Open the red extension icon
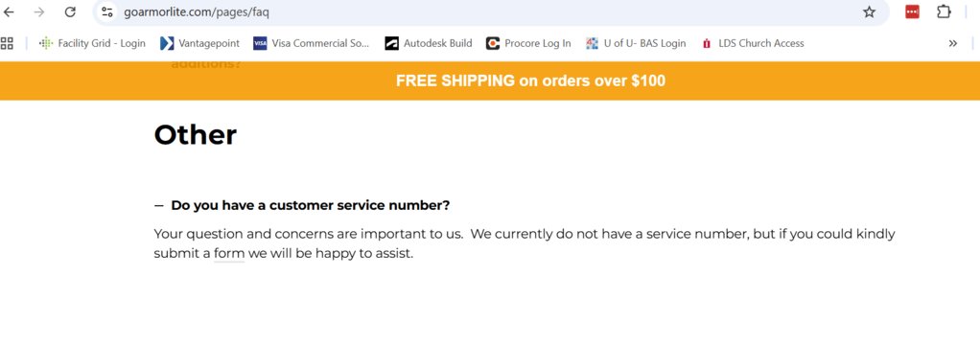980x346 pixels. [912, 12]
